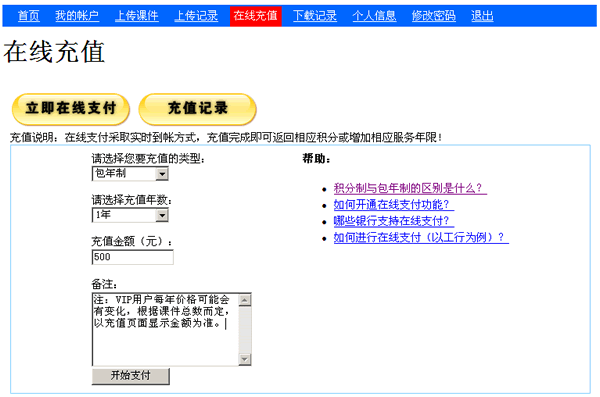Click the 开始支付 button
The height and width of the screenshot is (397, 600).
(x=130, y=376)
